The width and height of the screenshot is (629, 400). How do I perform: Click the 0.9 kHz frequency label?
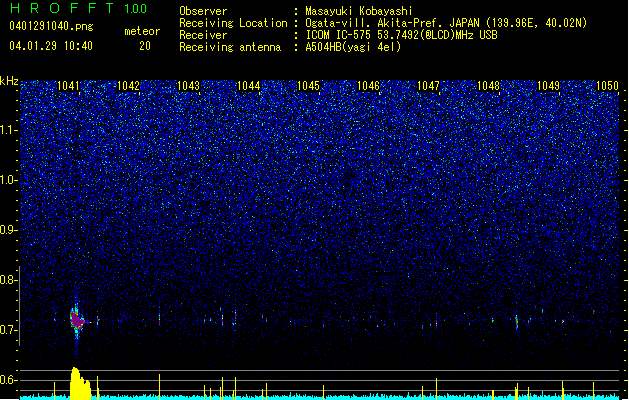[x=9, y=230]
